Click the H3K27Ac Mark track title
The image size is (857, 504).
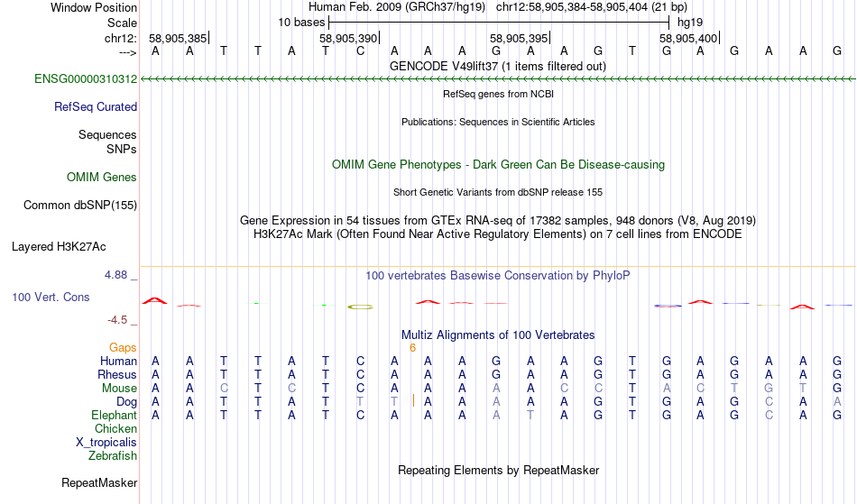click(x=498, y=234)
